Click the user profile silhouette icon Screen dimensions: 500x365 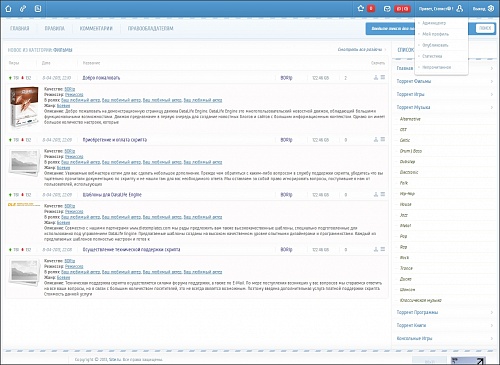point(460,9)
